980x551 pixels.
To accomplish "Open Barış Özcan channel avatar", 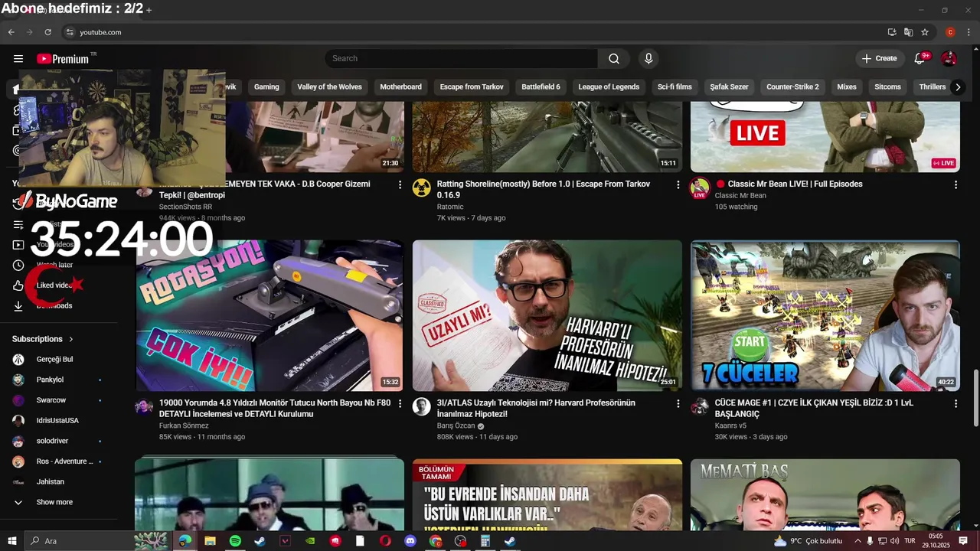I will tap(422, 406).
